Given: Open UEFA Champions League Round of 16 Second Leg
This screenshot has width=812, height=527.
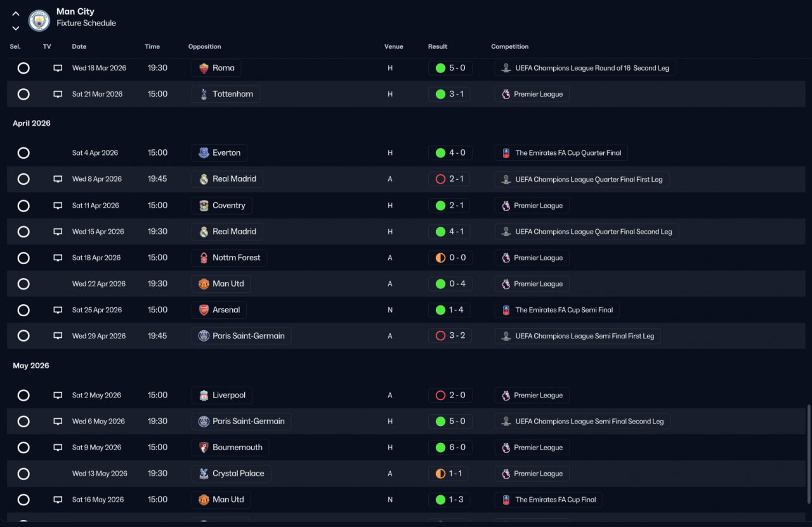Looking at the screenshot, I should pyautogui.click(x=586, y=68).
